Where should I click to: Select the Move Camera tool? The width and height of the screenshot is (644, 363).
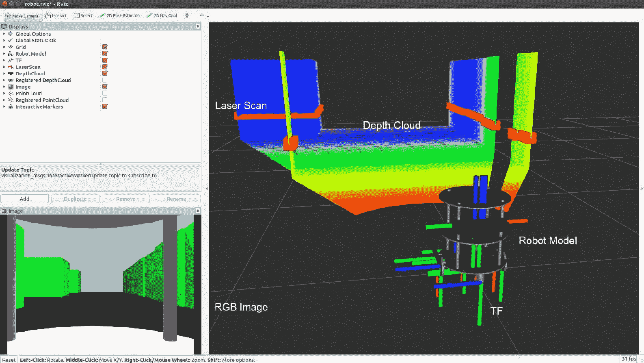pos(22,16)
